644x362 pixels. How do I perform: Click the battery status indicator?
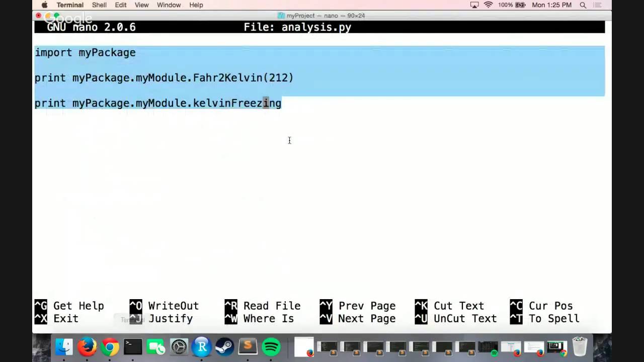[x=512, y=5]
